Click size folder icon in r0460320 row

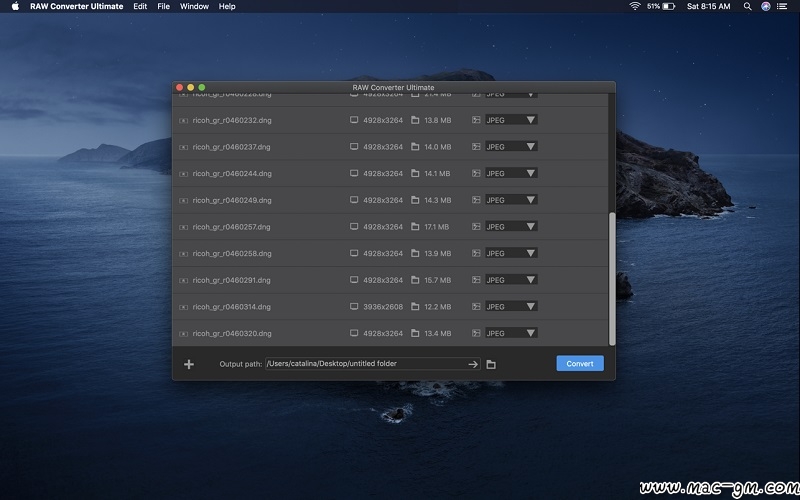click(415, 333)
